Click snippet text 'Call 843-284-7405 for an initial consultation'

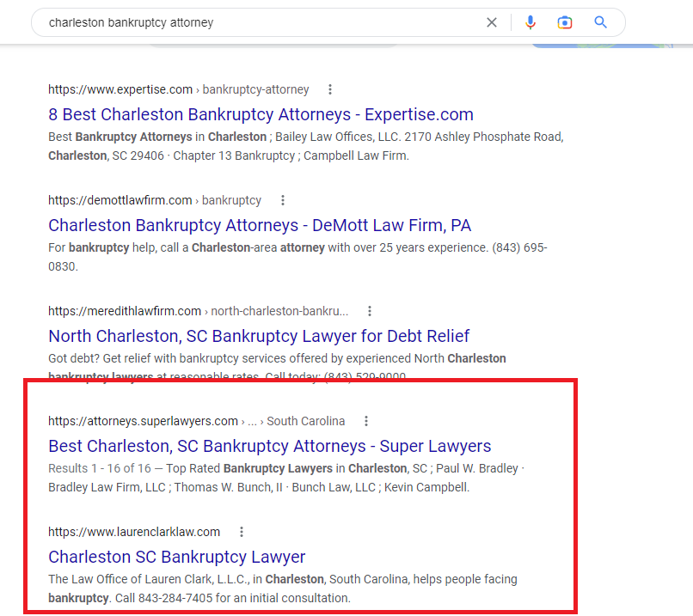click(x=232, y=598)
